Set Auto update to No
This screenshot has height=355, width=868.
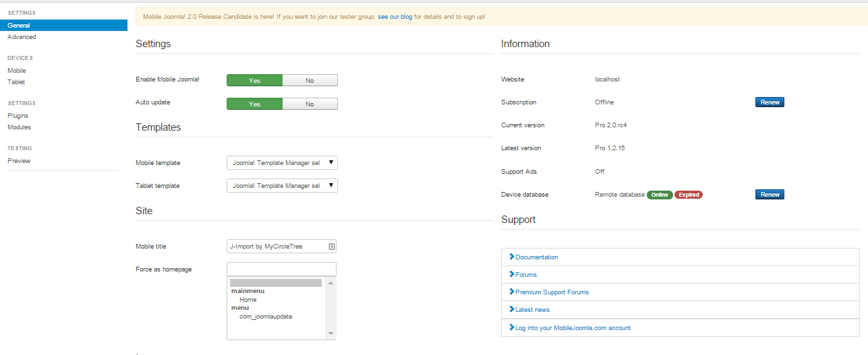pos(310,104)
